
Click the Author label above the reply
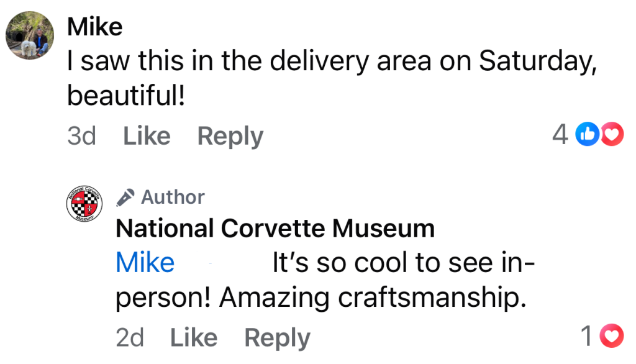click(173, 198)
